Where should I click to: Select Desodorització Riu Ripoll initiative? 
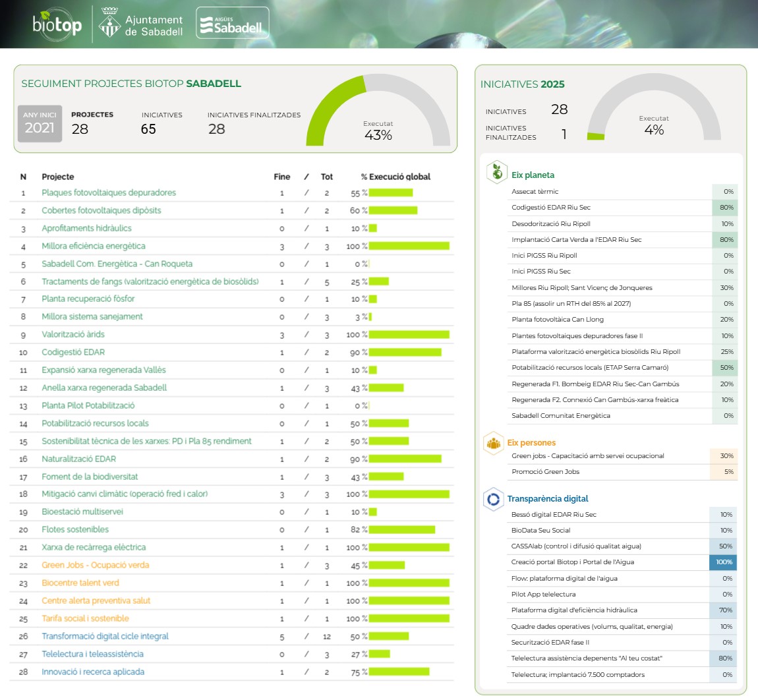(623, 224)
